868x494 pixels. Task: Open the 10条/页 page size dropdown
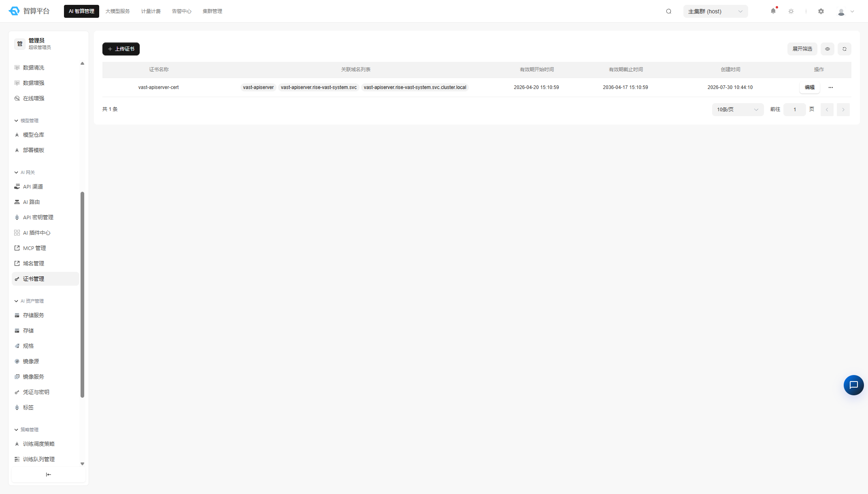click(738, 110)
